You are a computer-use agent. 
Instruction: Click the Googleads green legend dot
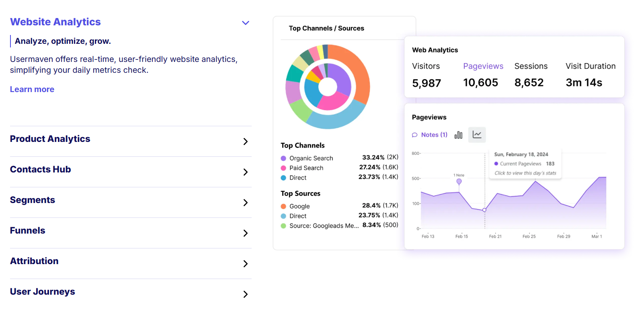coord(283,226)
